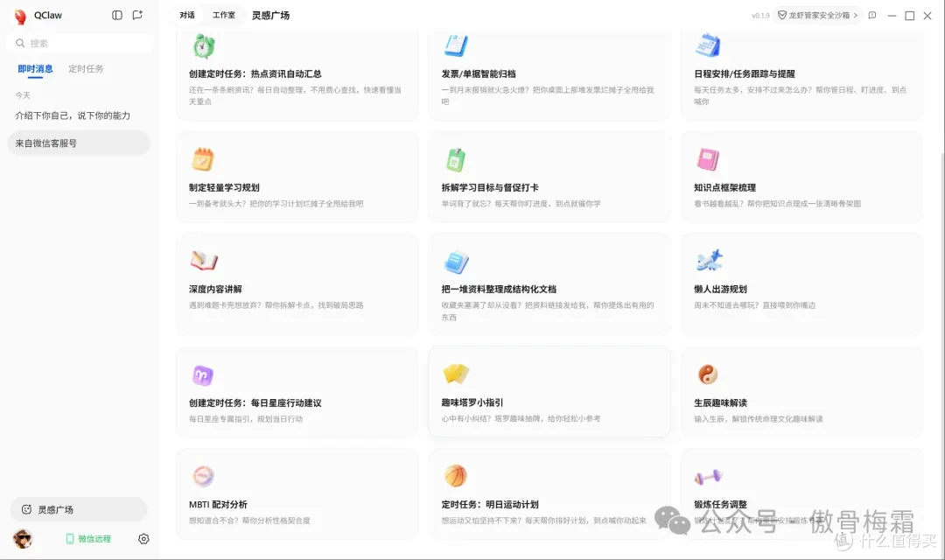Open 龙虾管家安全沙箱 button
Viewport: 945px width, 560px height.
pos(817,15)
